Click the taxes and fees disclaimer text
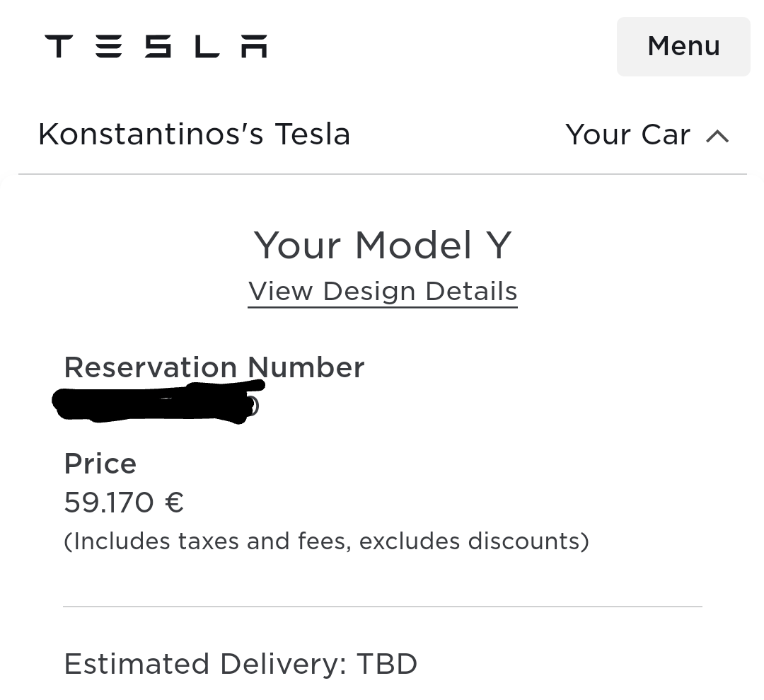764x700 pixels. tap(326, 541)
